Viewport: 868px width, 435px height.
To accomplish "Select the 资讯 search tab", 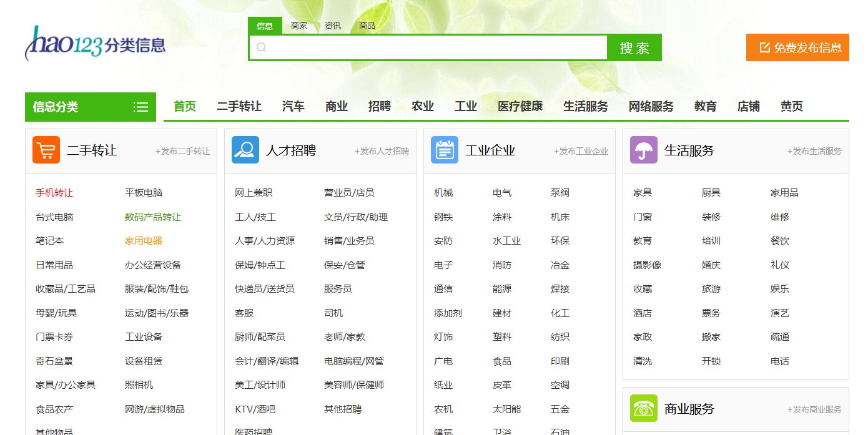I will click(332, 26).
